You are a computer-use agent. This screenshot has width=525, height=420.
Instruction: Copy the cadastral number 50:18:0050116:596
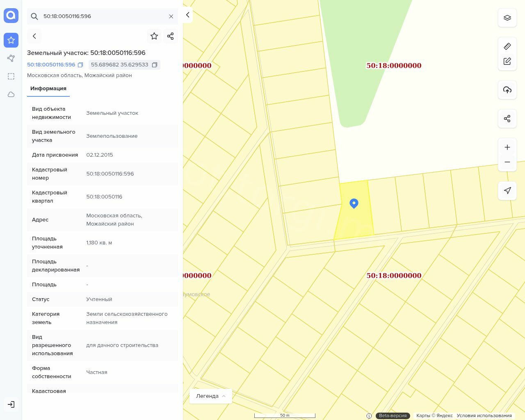click(80, 65)
